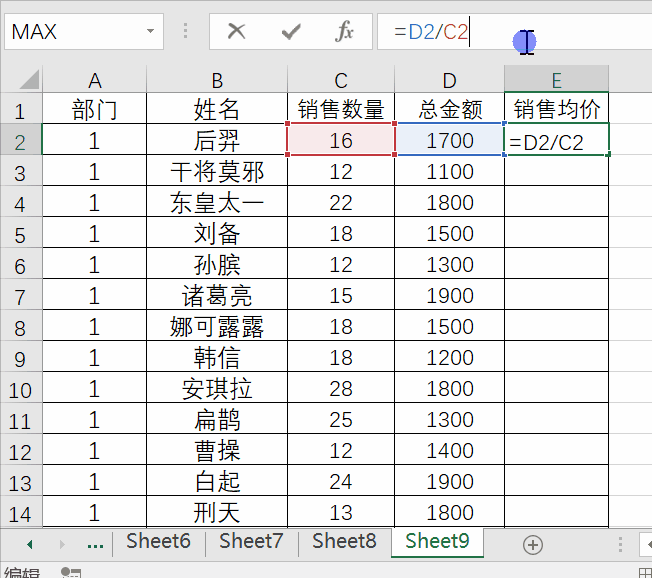
Task: Click the cell containing 孙膑
Action: (x=217, y=264)
